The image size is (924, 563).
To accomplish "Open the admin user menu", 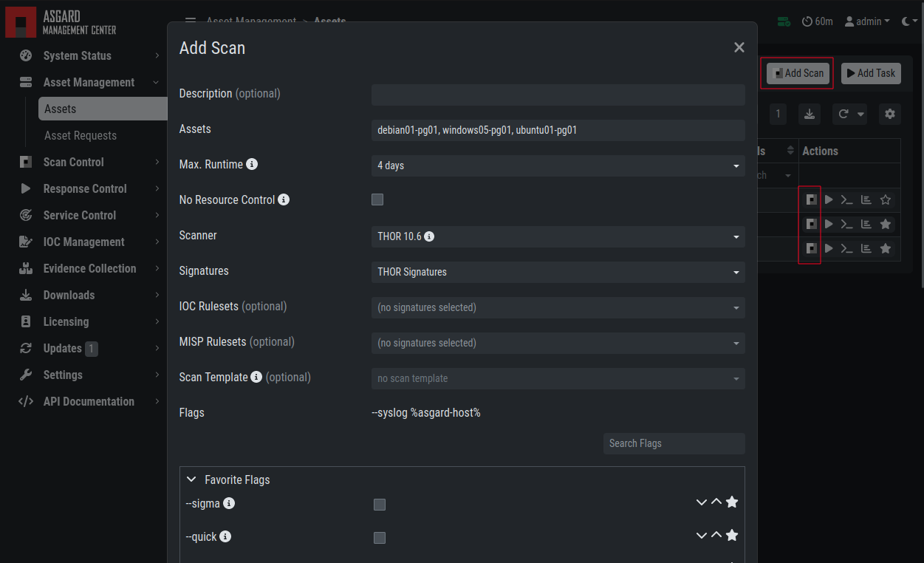I will (x=867, y=21).
